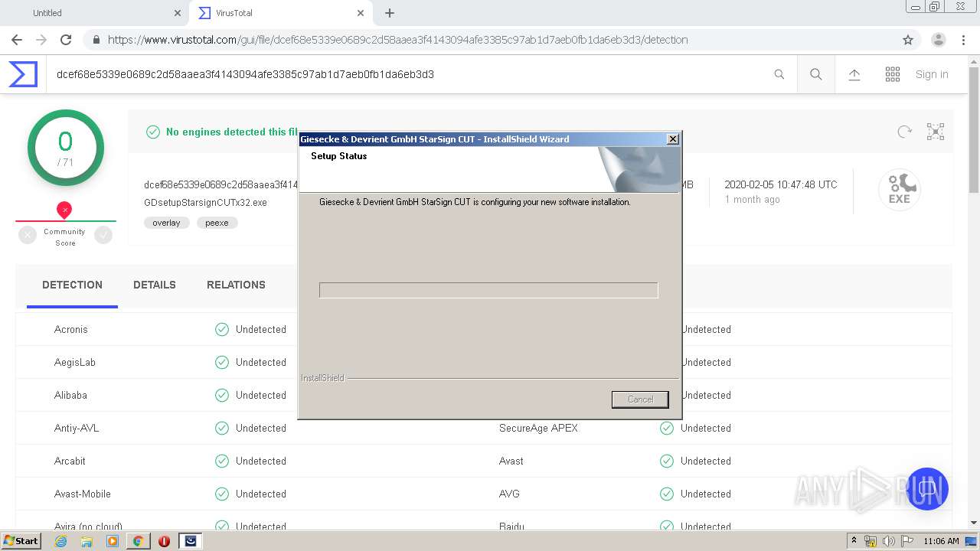Click the Undetected check icon for Acronis
This screenshot has width=980, height=551.
click(x=222, y=329)
